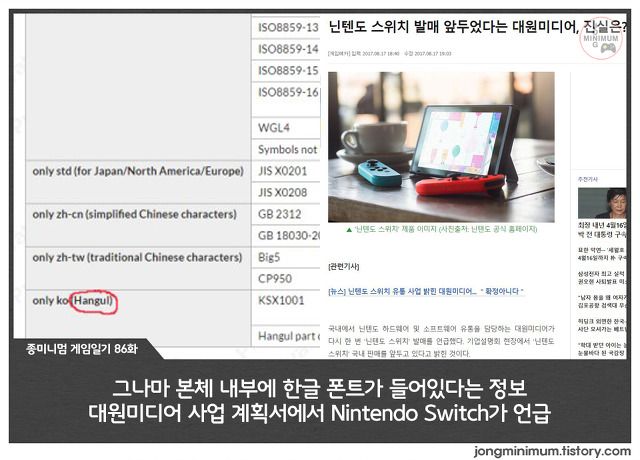Click 'only zh-cn (simplified Chinese characters)' row
Viewport: 640px width, 460px height.
pos(138,225)
